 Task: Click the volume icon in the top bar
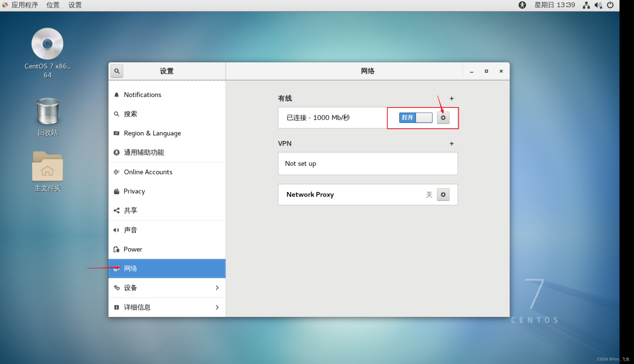[x=598, y=5]
